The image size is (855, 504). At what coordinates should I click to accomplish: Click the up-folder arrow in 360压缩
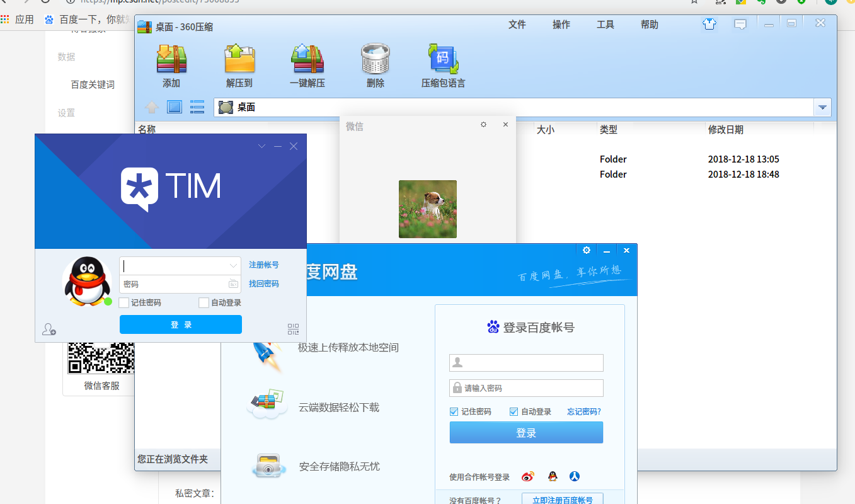click(x=152, y=107)
